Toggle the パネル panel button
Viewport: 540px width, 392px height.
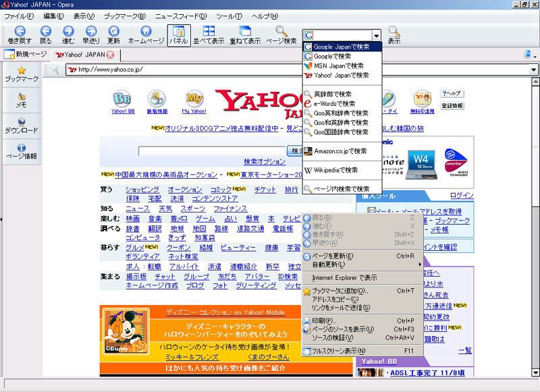point(179,36)
